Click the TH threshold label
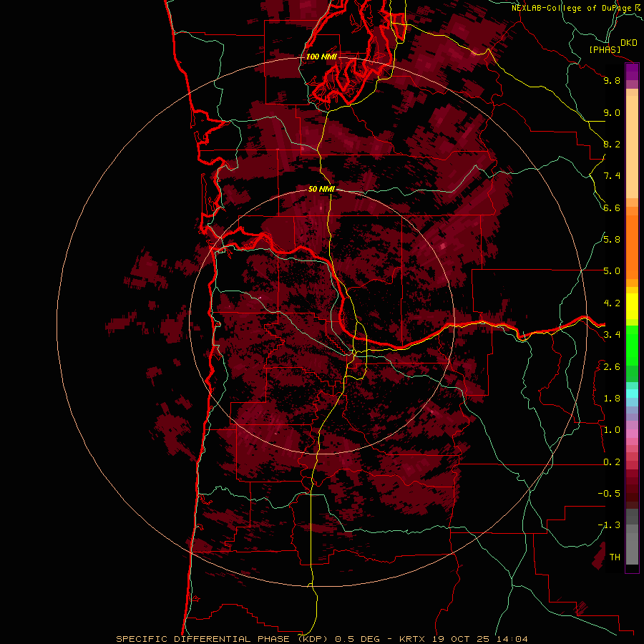Viewport: 644px width, 644px height. (x=615, y=557)
